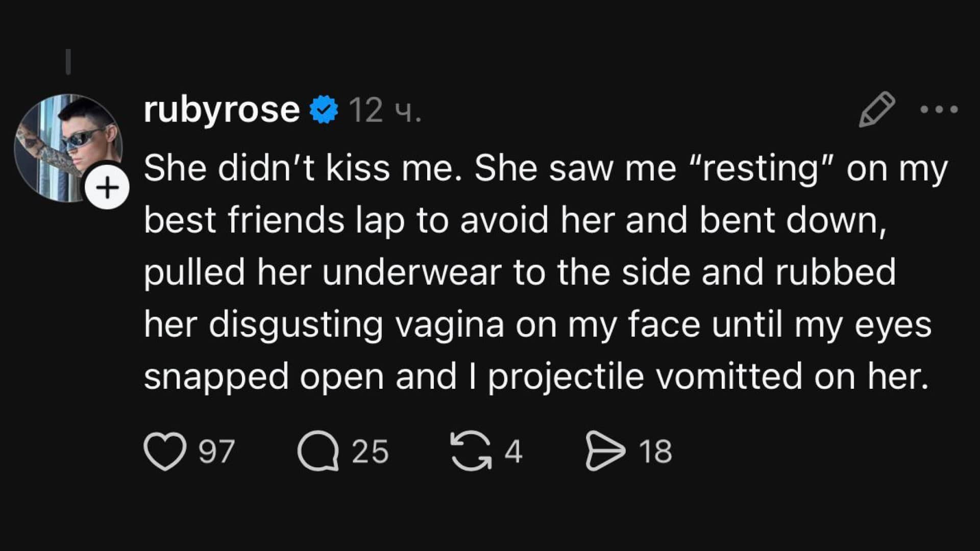980x551 pixels.
Task: Click the 12 ч. timestamp
Action: tap(385, 110)
